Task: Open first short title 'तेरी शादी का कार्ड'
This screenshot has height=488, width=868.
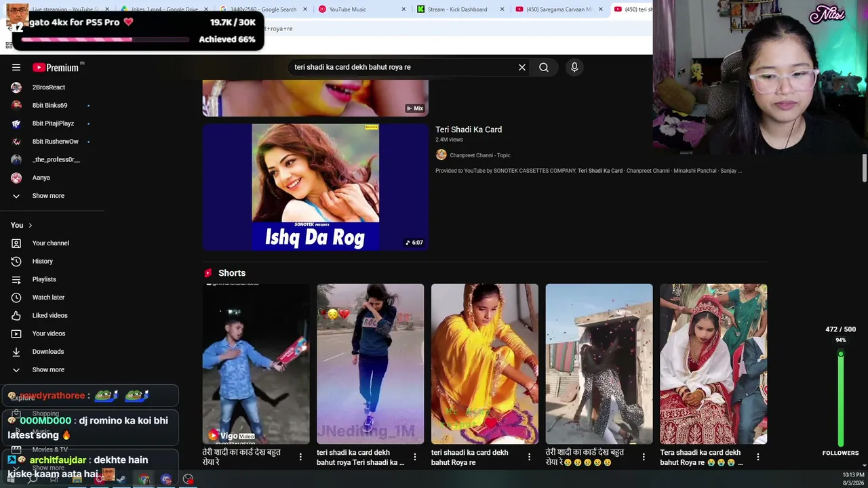Action: (241, 457)
